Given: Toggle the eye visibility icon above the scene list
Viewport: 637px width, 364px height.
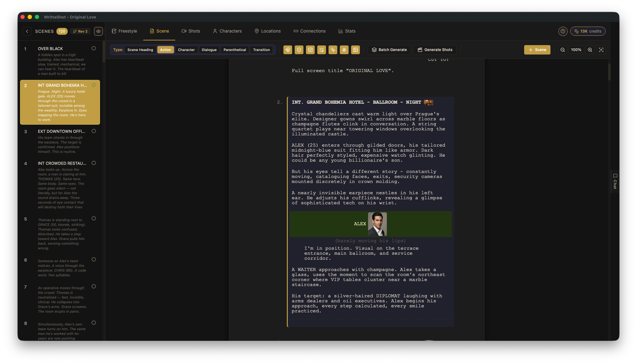Looking at the screenshot, I should coord(98,31).
